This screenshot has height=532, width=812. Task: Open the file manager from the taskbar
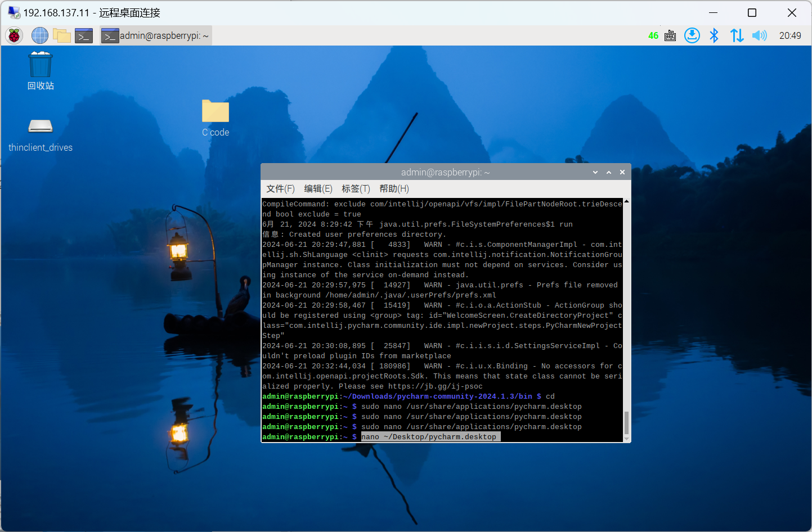62,35
